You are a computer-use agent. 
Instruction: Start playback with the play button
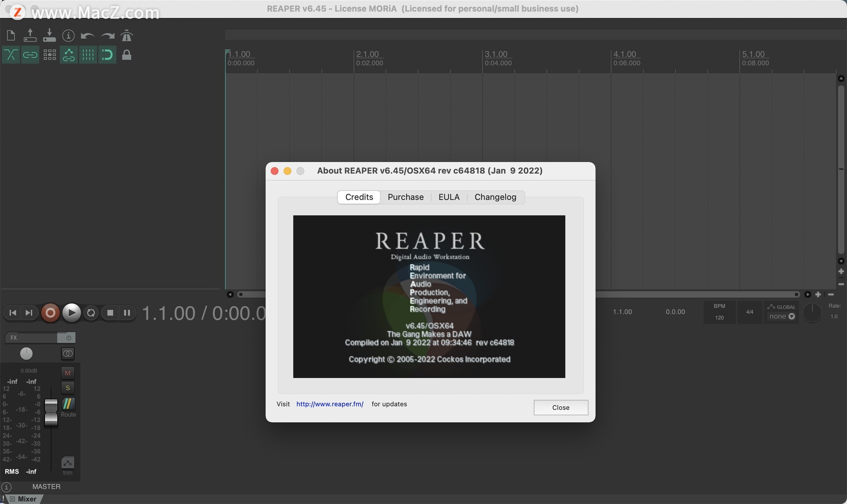[71, 313]
